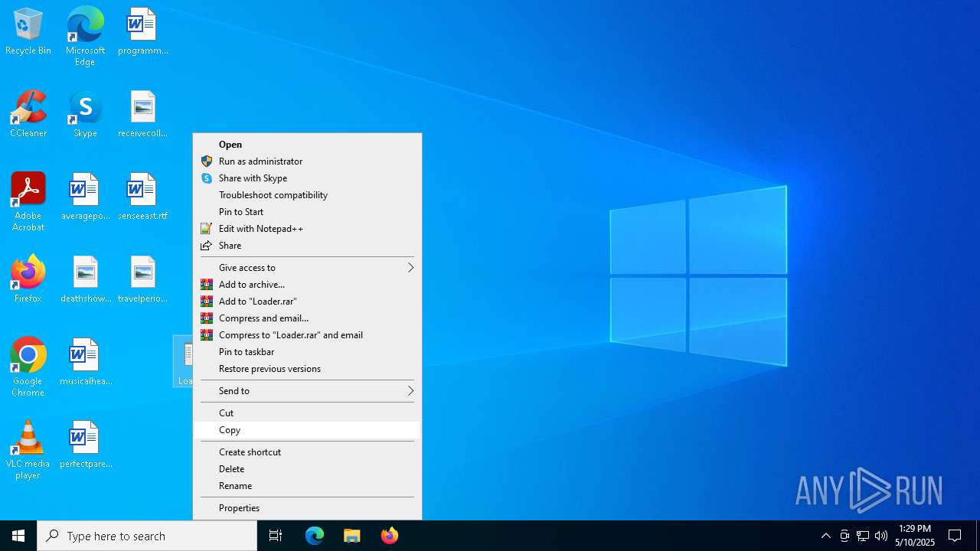Select the programm... Word document icon
The width and height of the screenshot is (980, 551).
[x=142, y=32]
